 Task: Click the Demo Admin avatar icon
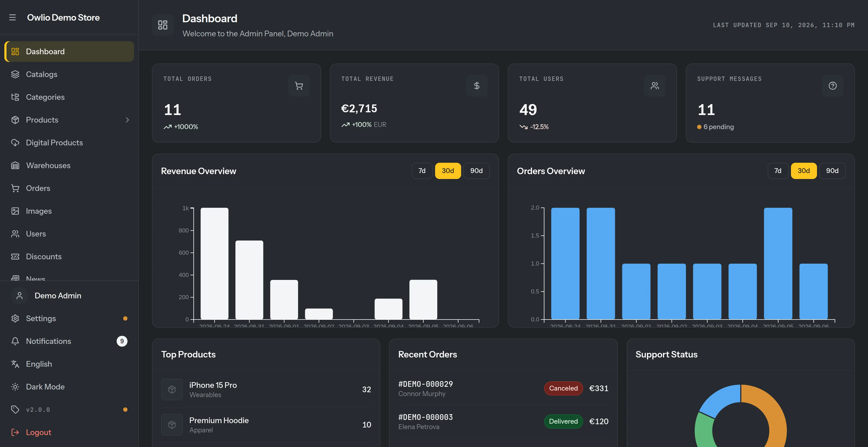click(x=20, y=296)
